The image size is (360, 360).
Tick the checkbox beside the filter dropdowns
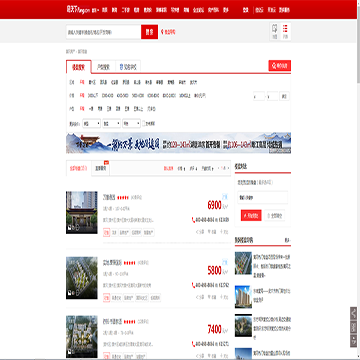coord(144,123)
